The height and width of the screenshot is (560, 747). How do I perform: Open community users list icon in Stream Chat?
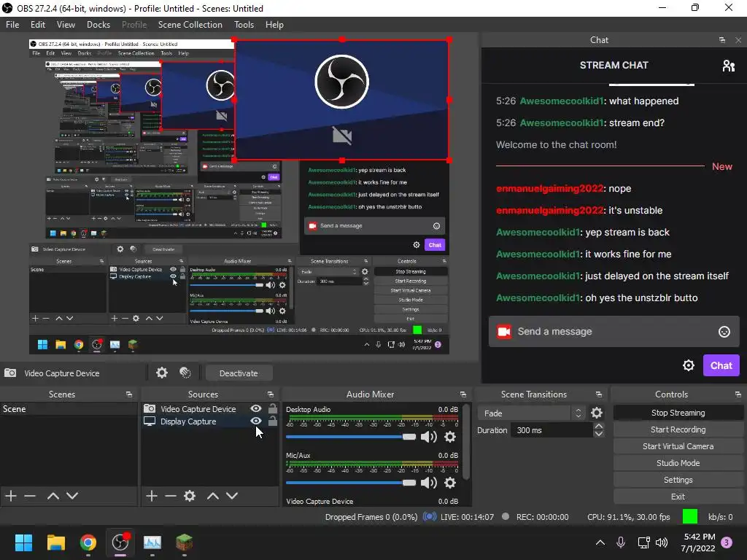click(x=729, y=65)
